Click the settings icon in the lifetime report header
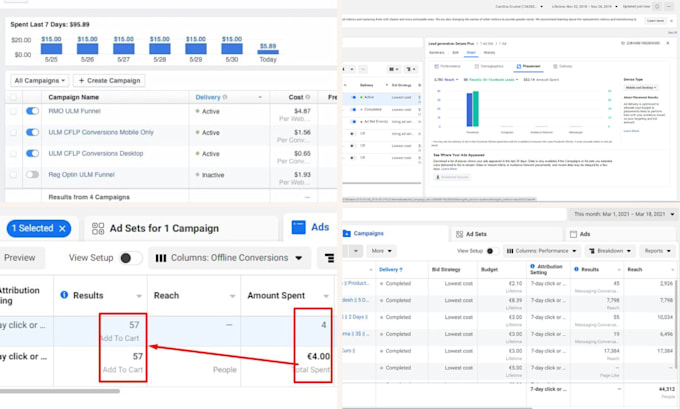680x409 pixels. pos(657,7)
